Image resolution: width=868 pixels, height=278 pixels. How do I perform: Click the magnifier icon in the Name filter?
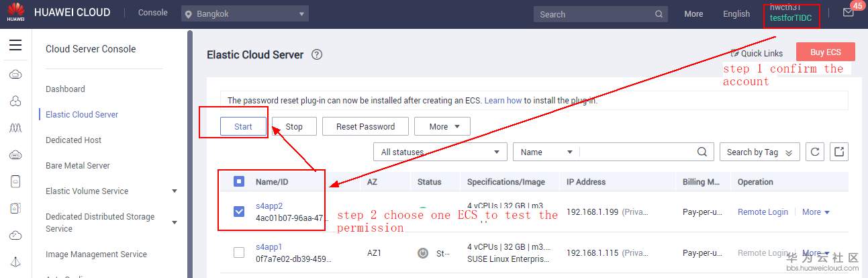(702, 152)
